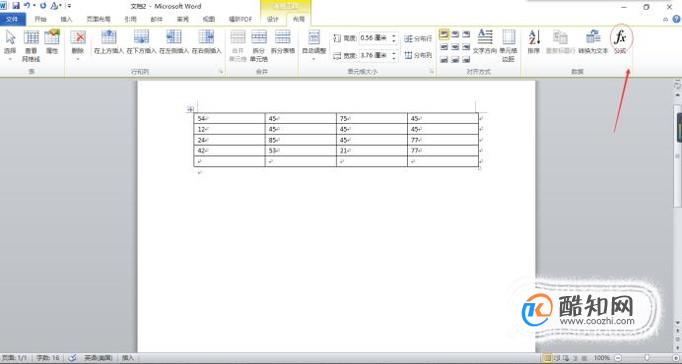Click the Sort A-Z icon
Viewport: 682px width, 364px height.
point(534,42)
